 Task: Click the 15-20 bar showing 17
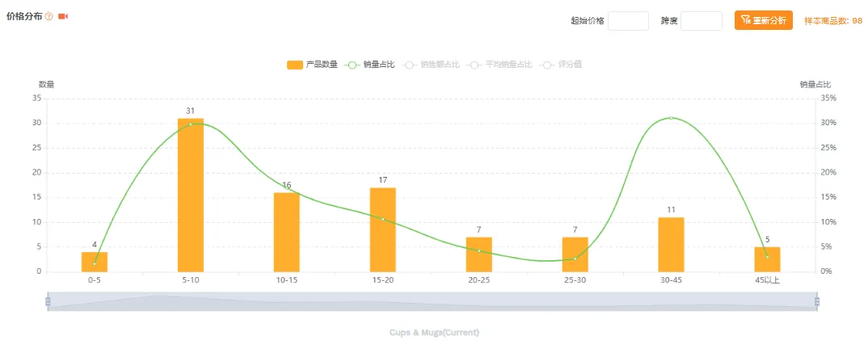pyautogui.click(x=383, y=229)
